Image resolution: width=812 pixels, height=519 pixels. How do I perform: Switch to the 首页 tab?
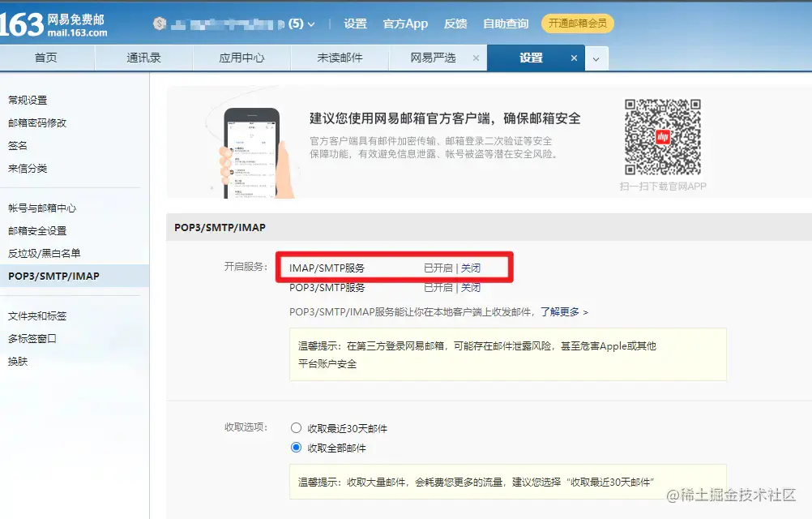(x=46, y=58)
